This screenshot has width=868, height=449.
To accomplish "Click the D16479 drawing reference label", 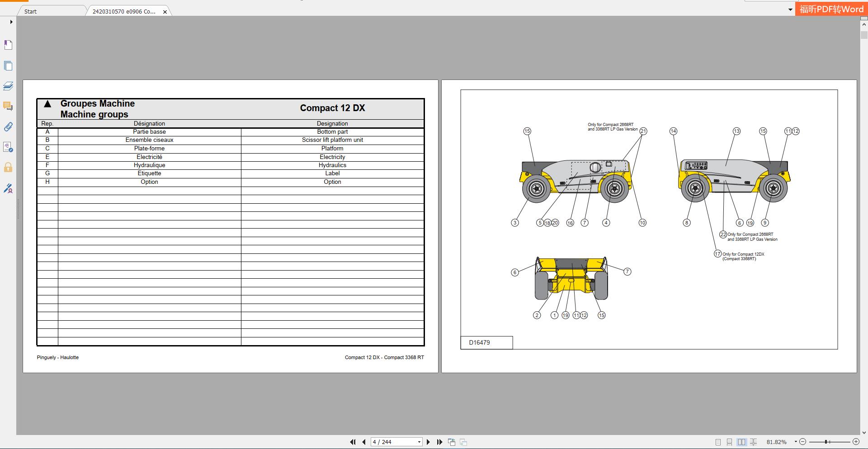I will point(479,342).
